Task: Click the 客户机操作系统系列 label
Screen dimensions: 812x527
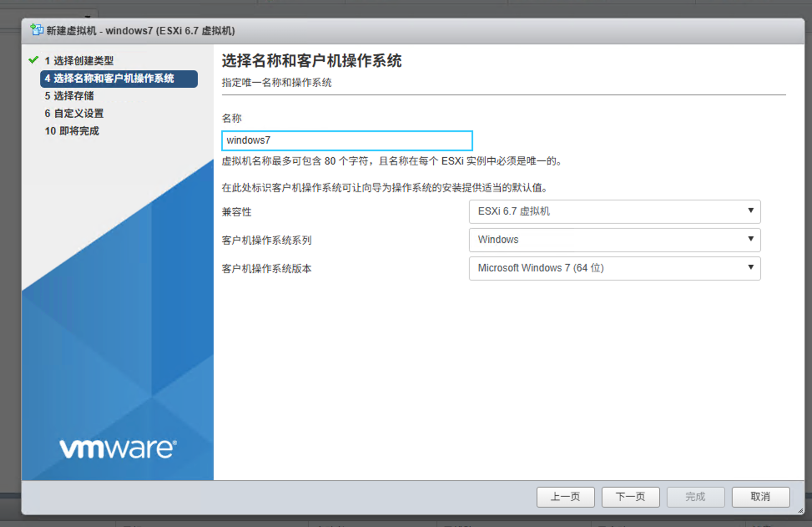Action: pos(267,240)
